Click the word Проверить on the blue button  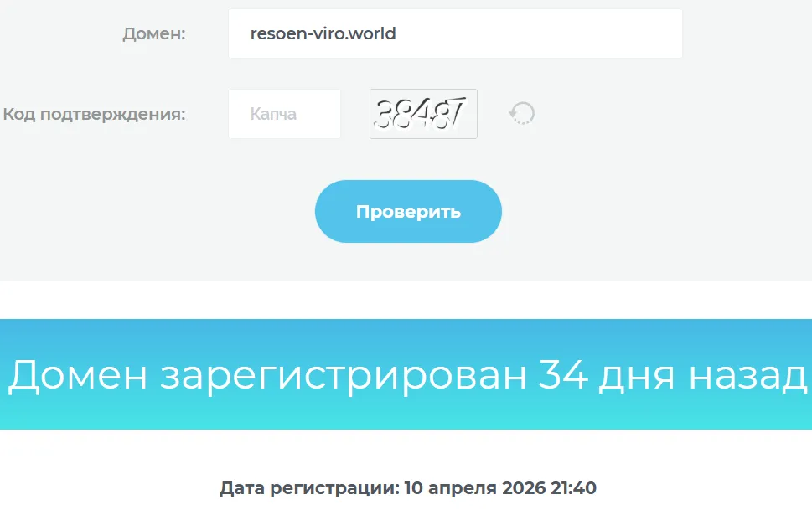[408, 212]
